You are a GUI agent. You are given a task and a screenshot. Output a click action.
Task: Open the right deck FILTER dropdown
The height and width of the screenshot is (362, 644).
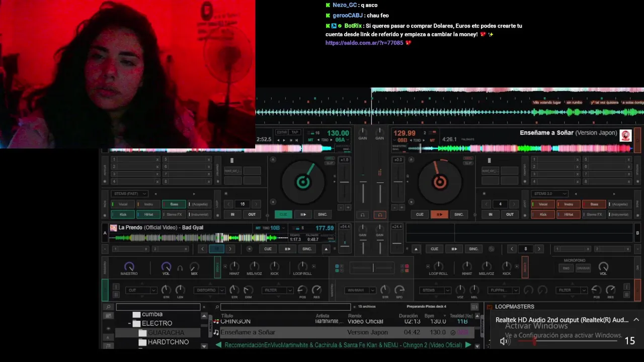[572, 290]
